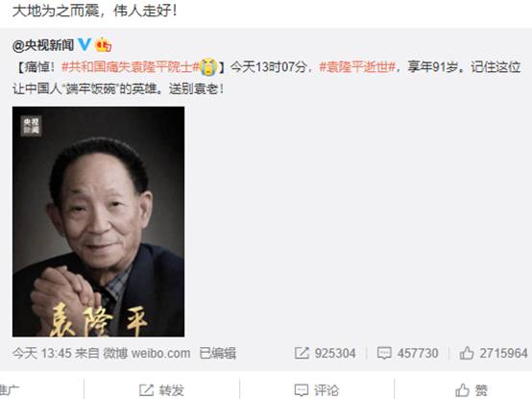Screen dimensions: 532x399
Task: Click the 已编辑 edited label
Action: click(217, 353)
